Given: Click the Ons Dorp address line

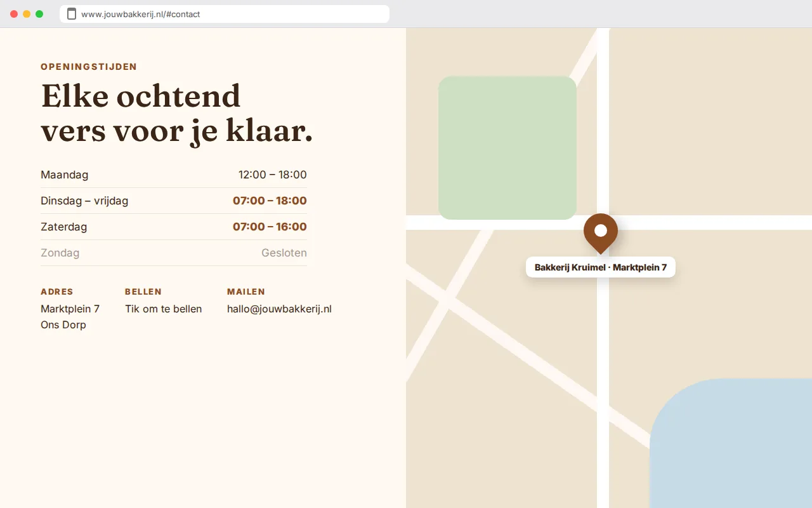Looking at the screenshot, I should [63, 325].
